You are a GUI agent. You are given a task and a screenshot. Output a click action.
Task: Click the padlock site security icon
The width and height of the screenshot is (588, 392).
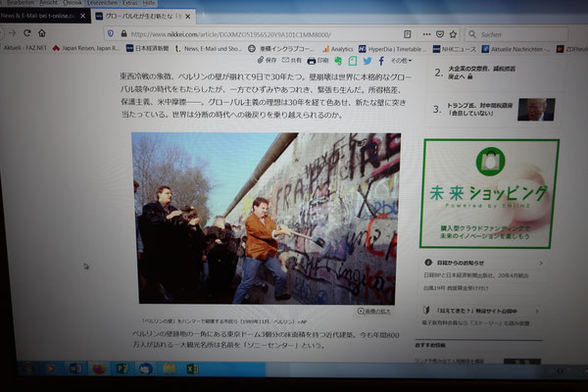[x=123, y=33]
